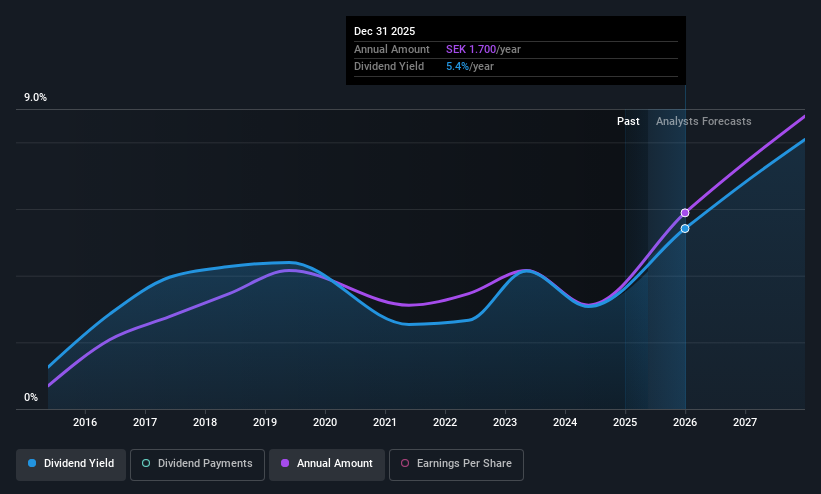Click the Past section label
The width and height of the screenshot is (821, 494).
tap(628, 121)
